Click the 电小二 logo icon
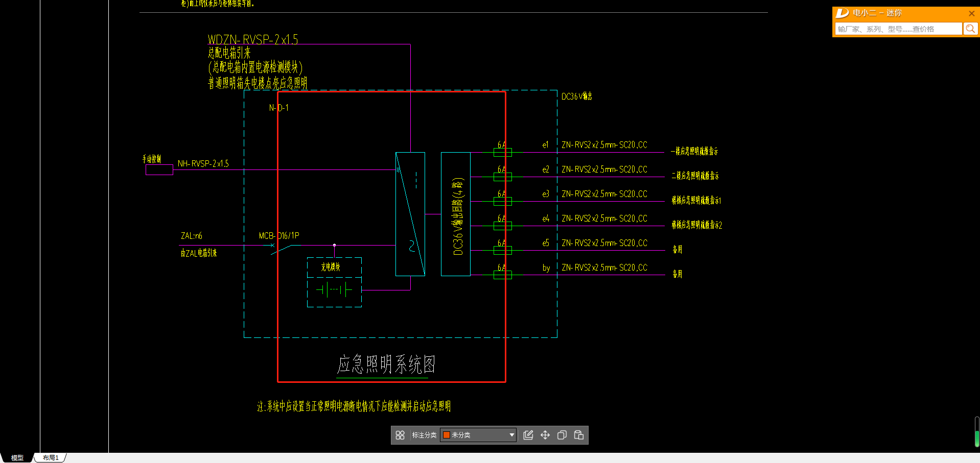Screen dimensions: 980x463 click(842, 13)
